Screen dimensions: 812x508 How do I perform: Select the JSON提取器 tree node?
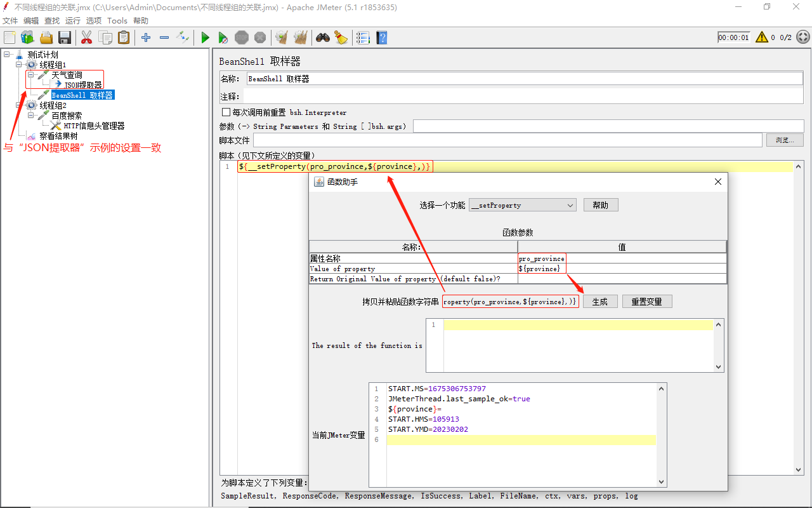pos(83,85)
